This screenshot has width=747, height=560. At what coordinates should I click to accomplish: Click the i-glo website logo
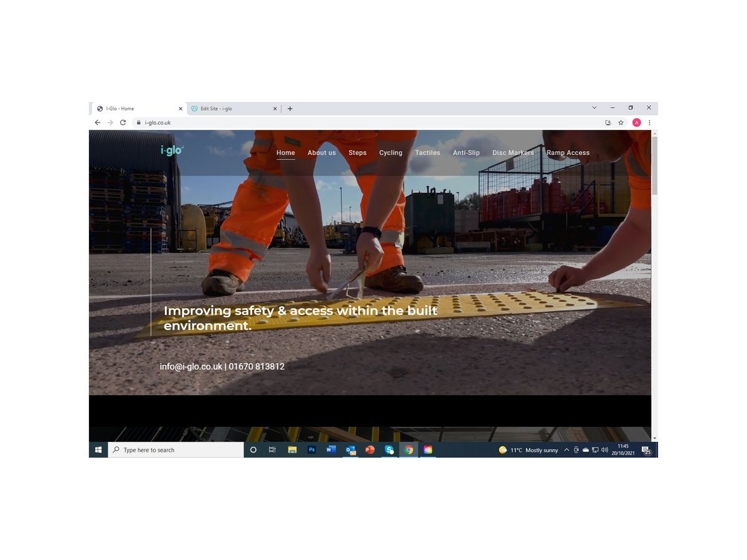tap(172, 150)
